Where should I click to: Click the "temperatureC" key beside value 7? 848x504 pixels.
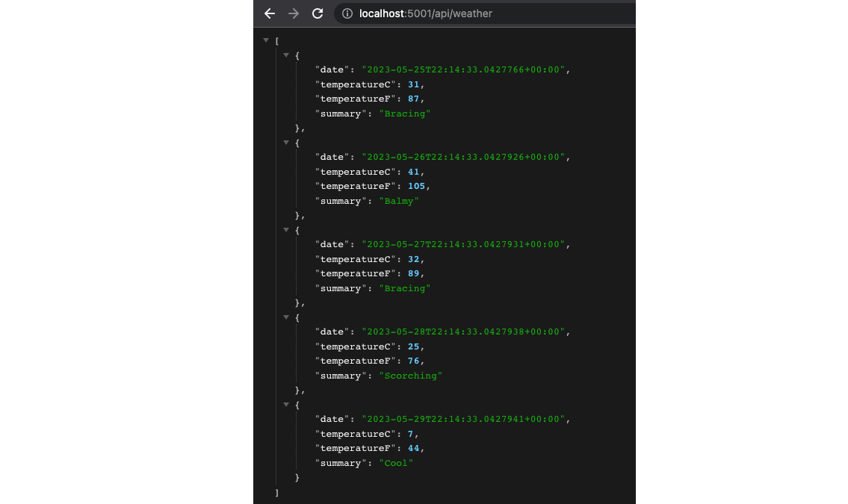[x=356, y=434]
